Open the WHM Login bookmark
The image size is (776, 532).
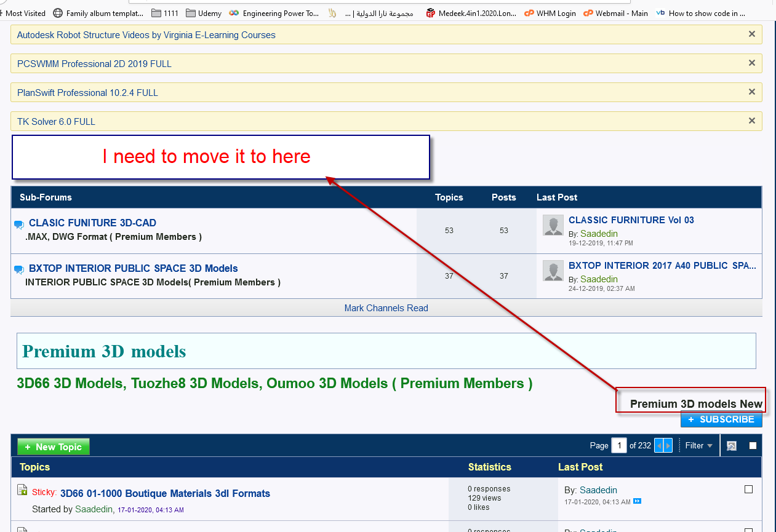[550, 13]
